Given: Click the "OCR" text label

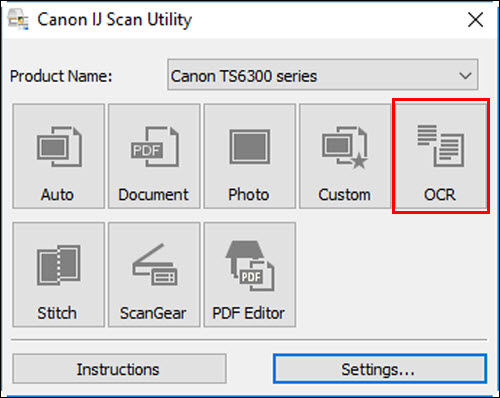Looking at the screenshot, I should pyautogui.click(x=440, y=195).
